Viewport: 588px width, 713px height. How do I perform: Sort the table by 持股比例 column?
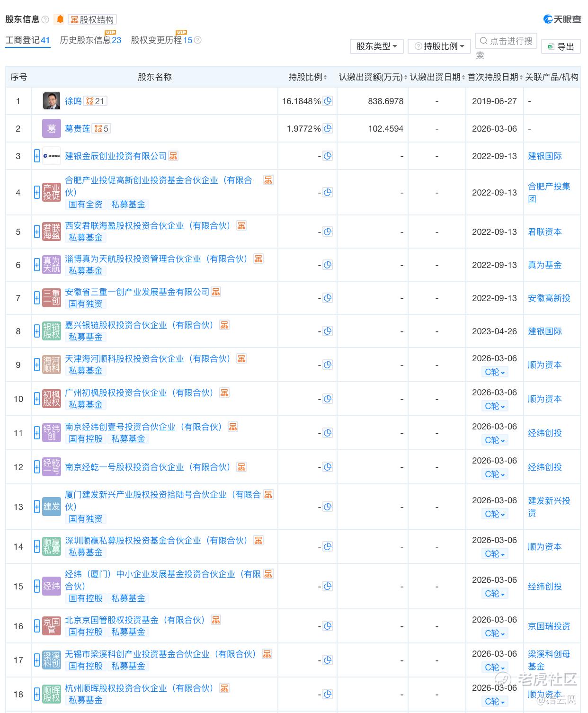[x=308, y=77]
